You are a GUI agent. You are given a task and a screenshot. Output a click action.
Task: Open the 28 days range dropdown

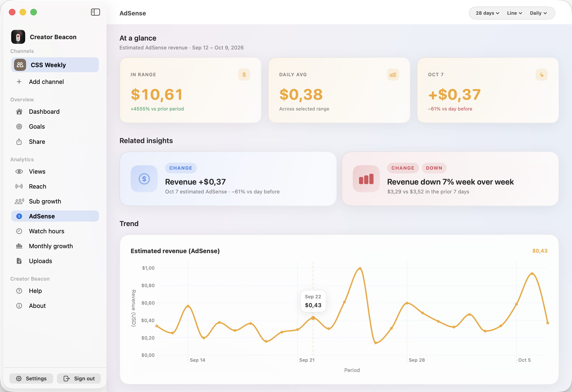487,13
